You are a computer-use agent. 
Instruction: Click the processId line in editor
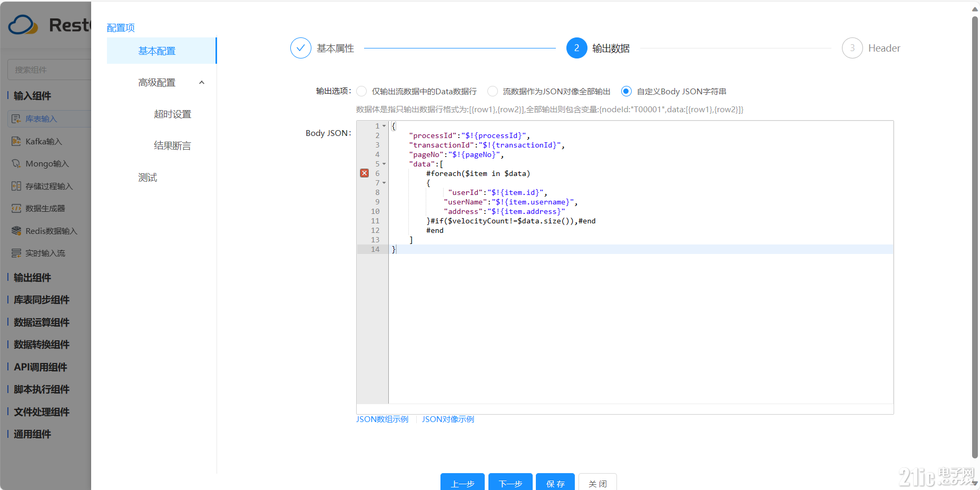[x=469, y=135]
